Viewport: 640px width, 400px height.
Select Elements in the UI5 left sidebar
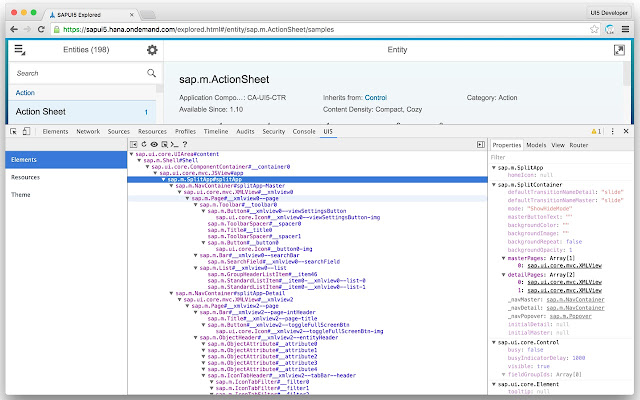(x=66, y=160)
